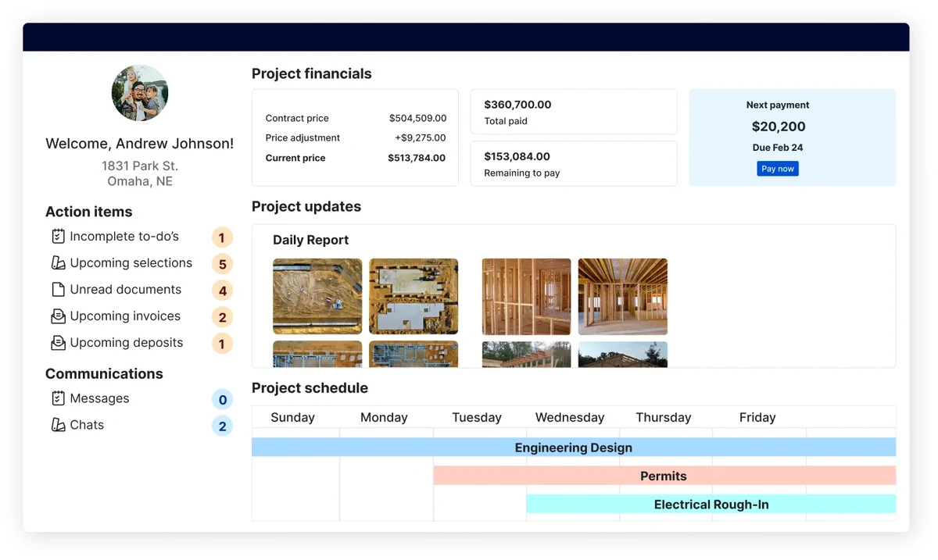
Task: Open the Incomplete to-do's action item
Action: (x=125, y=236)
